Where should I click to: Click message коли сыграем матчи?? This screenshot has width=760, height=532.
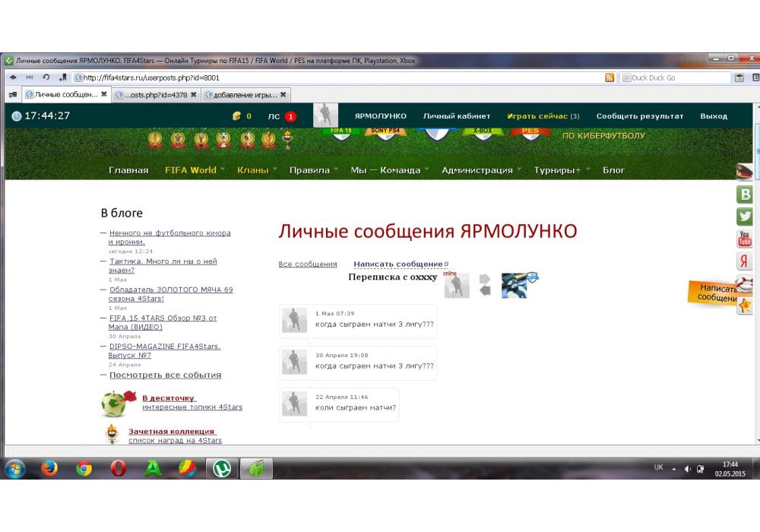tap(339, 404)
